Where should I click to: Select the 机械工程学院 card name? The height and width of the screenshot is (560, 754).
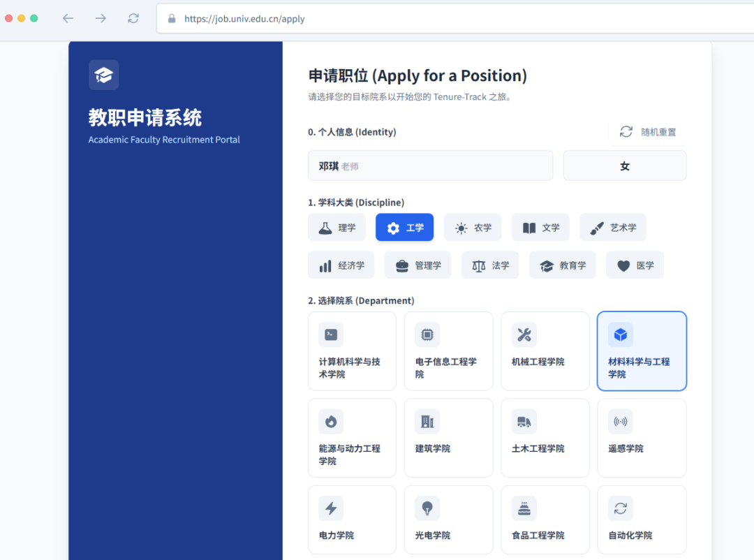pos(538,362)
